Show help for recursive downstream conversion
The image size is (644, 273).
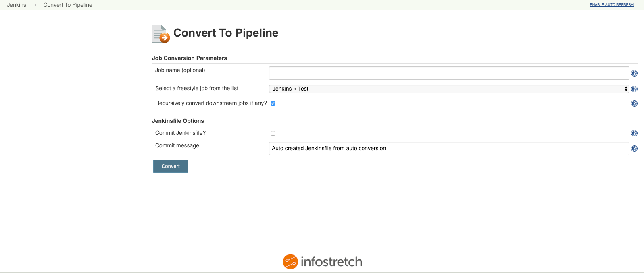pos(634,103)
